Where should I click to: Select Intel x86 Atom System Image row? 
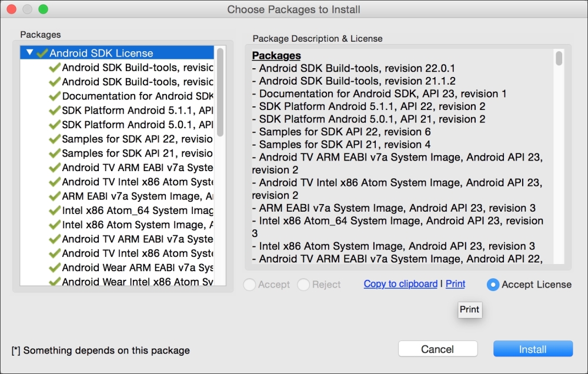point(116,225)
